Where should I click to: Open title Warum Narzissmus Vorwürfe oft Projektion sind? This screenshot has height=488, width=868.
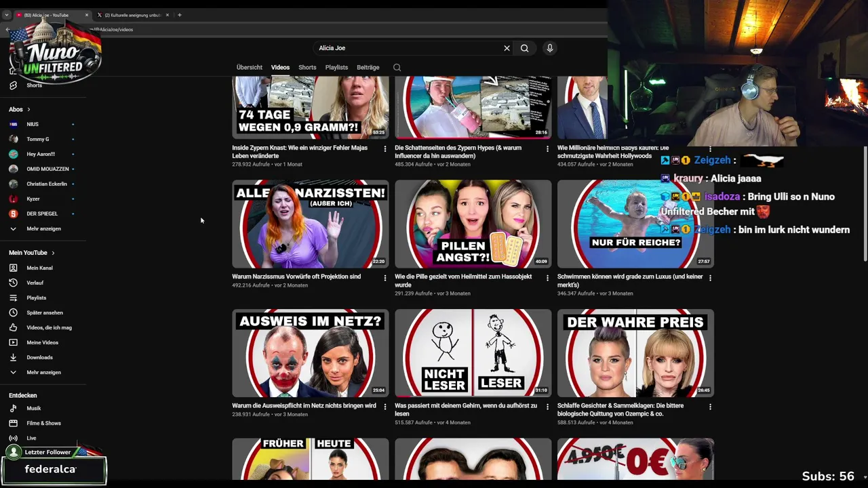[296, 277]
